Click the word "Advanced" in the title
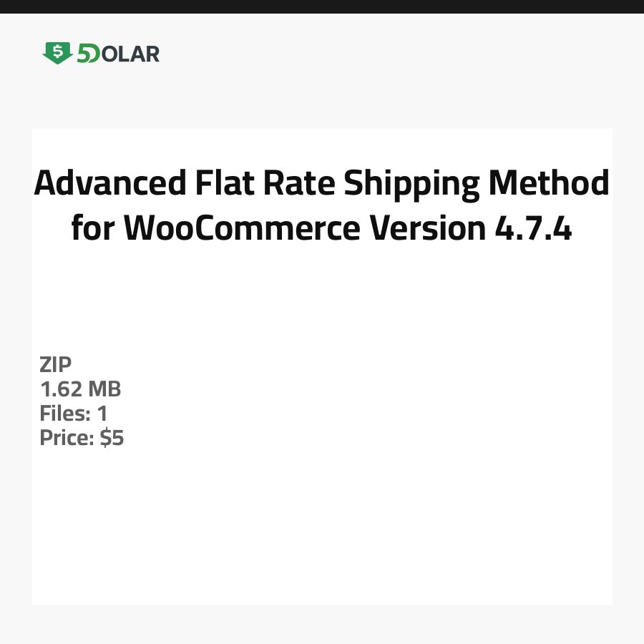This screenshot has height=644, width=644. point(109,184)
